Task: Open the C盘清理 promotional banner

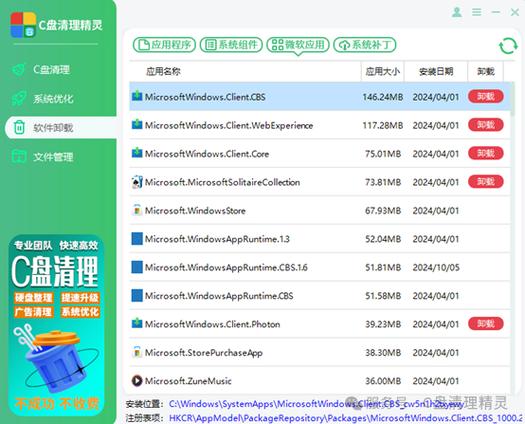Action: (56, 325)
